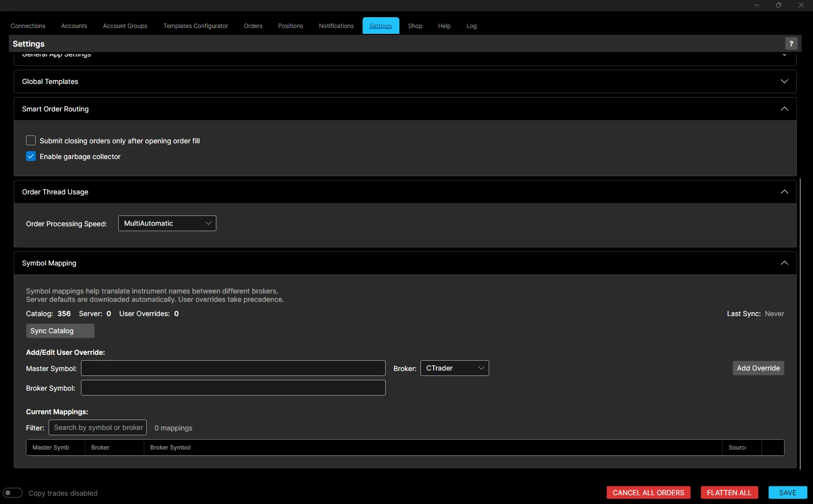
Task: Open the Broker CTrader dropdown
Action: (x=455, y=368)
